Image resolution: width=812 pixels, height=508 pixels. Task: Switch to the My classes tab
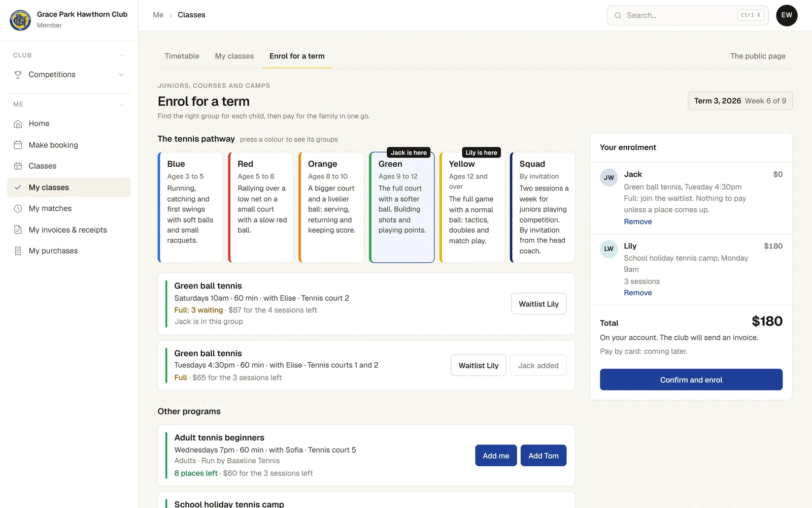234,56
